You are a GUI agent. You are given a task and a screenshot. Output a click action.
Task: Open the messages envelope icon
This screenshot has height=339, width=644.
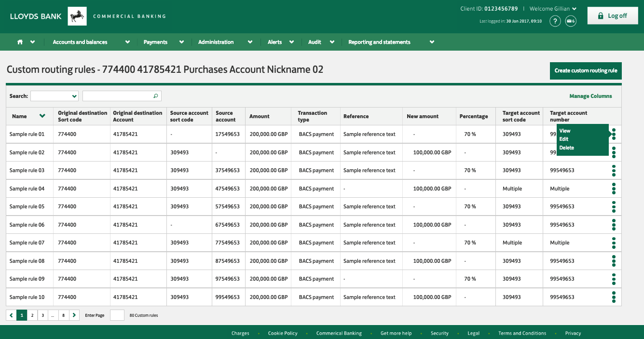[x=571, y=21]
